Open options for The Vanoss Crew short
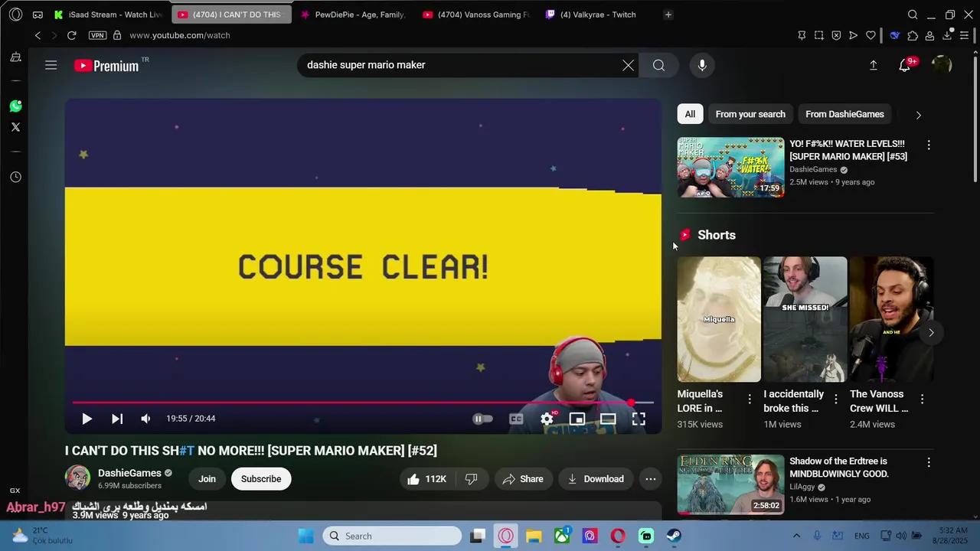The image size is (980, 551). (x=922, y=399)
